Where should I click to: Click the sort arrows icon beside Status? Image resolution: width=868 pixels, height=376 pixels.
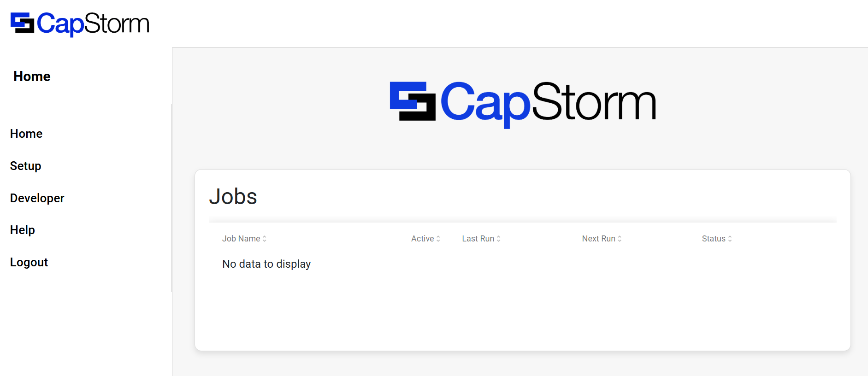click(730, 239)
